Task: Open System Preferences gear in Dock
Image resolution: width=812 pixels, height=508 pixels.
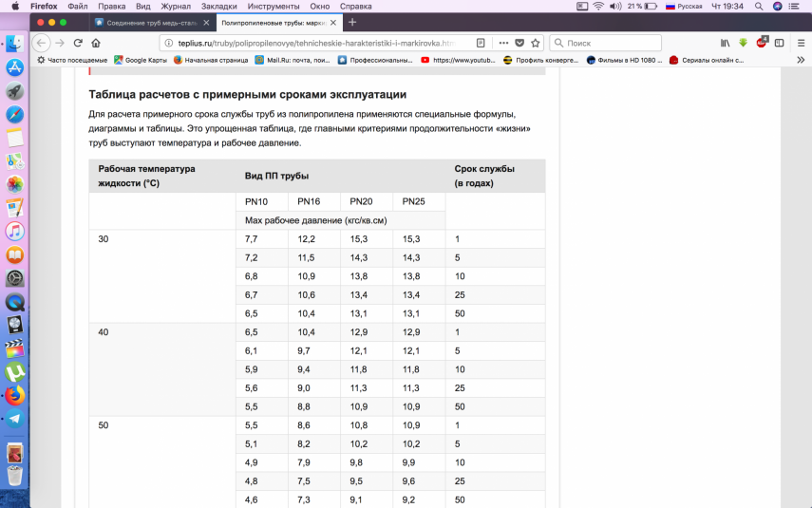Action: coord(15,278)
